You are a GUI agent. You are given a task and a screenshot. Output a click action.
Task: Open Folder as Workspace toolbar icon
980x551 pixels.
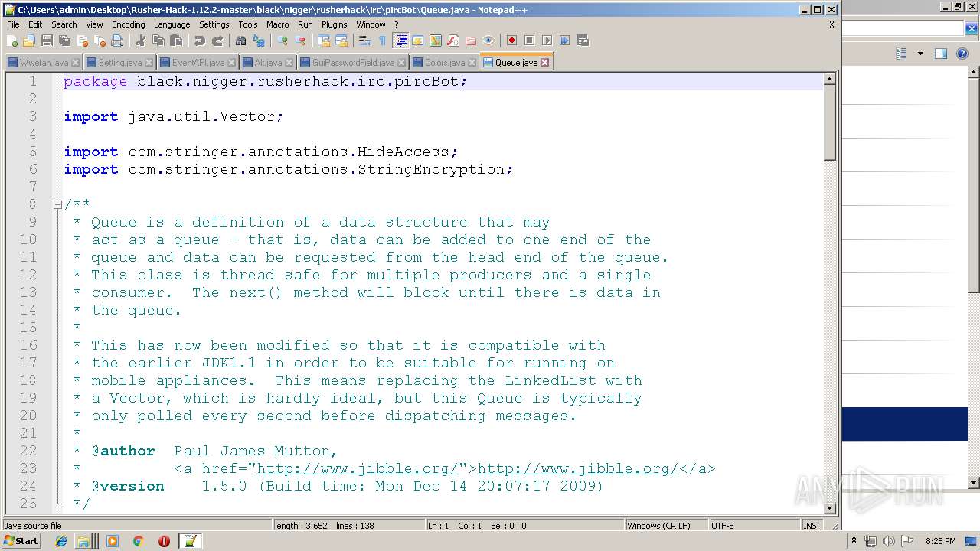(x=471, y=41)
